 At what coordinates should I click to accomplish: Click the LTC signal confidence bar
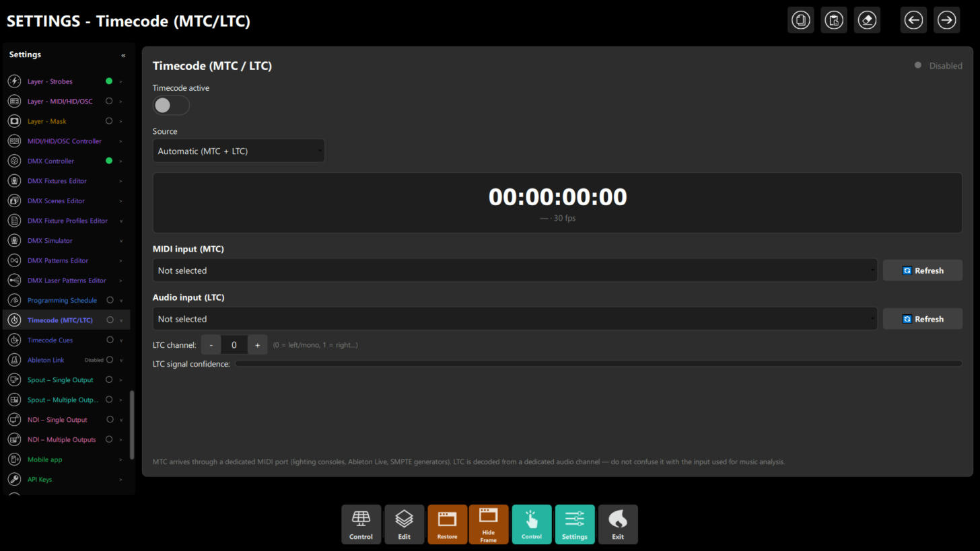pyautogui.click(x=598, y=364)
